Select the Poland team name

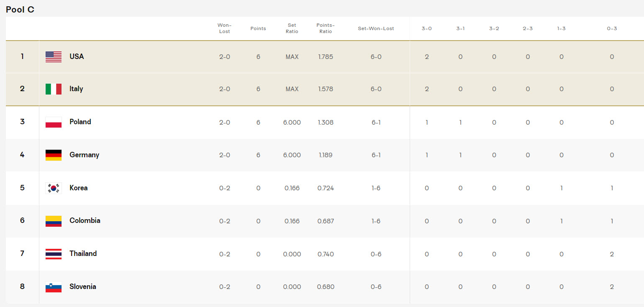(80, 122)
